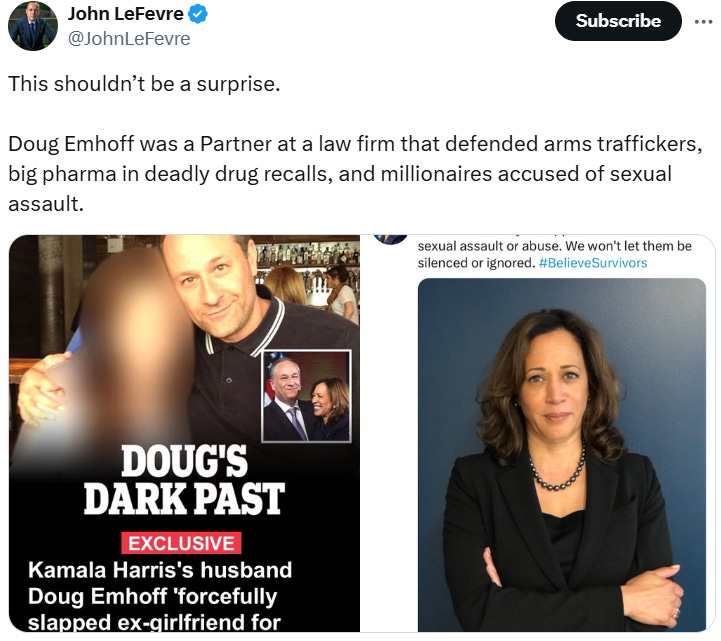Screen dimensions: 721x641
Task: Open the @JohnLeFevre handle link
Action: tap(129, 39)
